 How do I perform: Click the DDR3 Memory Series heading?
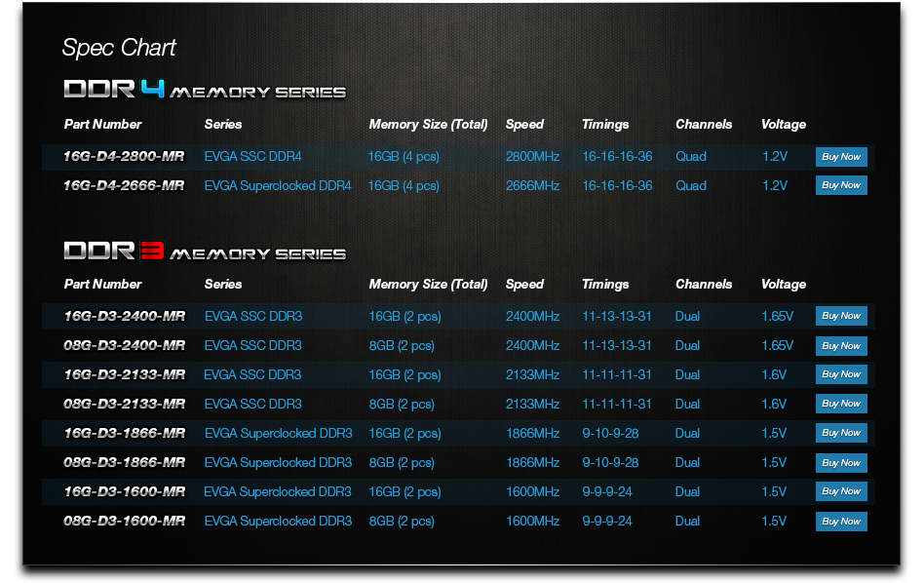pos(205,252)
